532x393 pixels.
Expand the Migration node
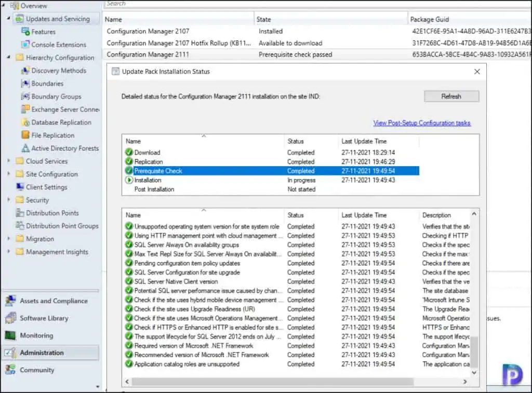tap(8, 239)
